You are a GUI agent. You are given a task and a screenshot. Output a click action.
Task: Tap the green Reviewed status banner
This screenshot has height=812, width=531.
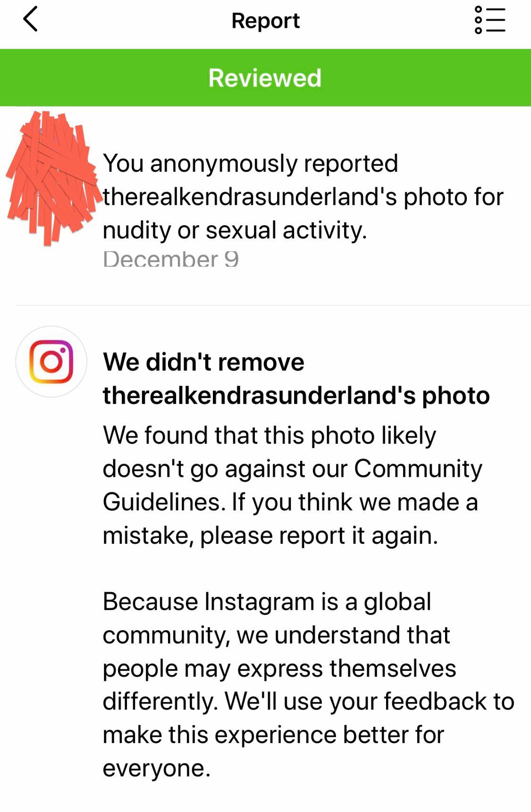coord(265,77)
